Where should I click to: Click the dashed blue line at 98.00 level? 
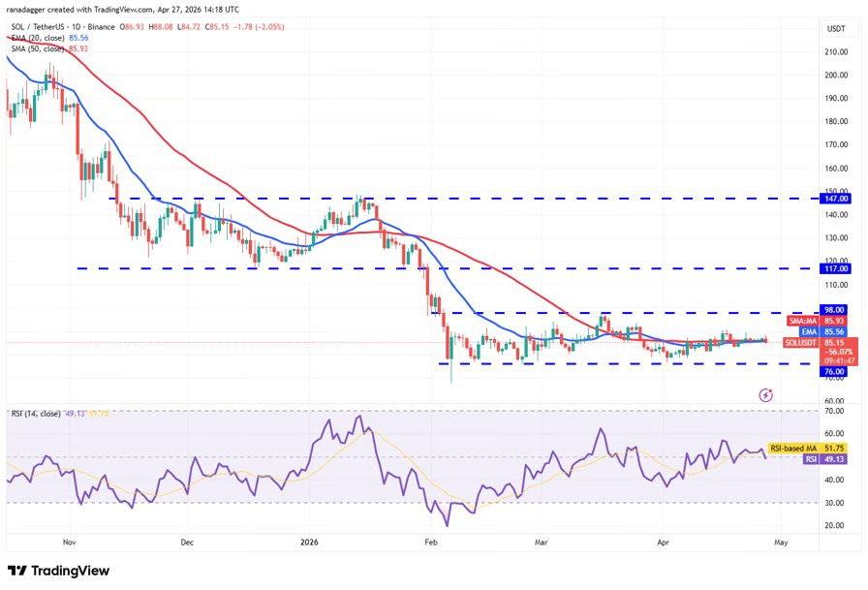click(678, 313)
